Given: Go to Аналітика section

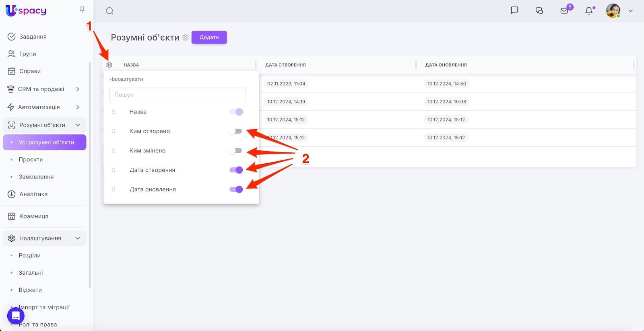Looking at the screenshot, I should (33, 194).
